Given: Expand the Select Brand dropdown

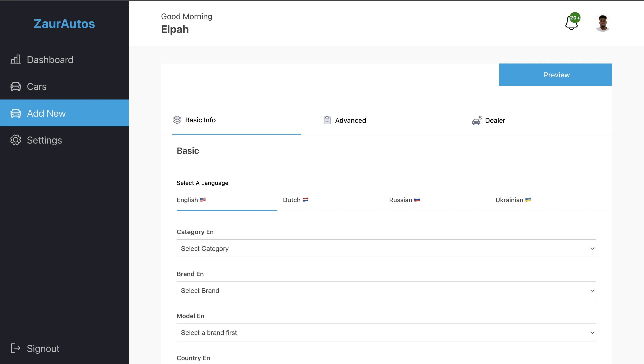Looking at the screenshot, I should click(x=386, y=290).
